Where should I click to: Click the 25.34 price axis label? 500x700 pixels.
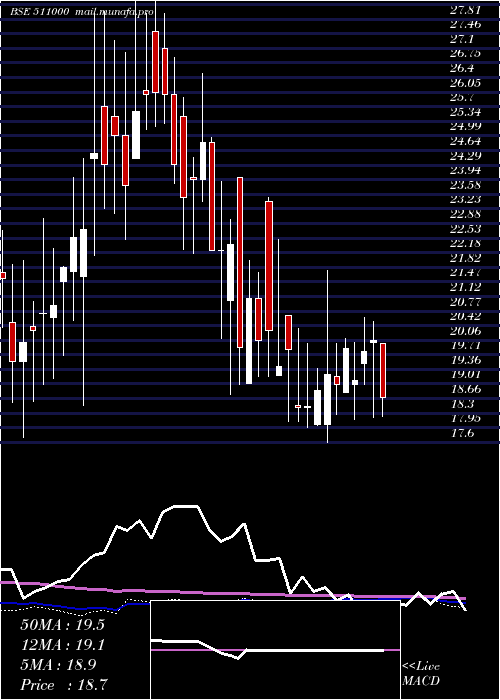pos(465,112)
